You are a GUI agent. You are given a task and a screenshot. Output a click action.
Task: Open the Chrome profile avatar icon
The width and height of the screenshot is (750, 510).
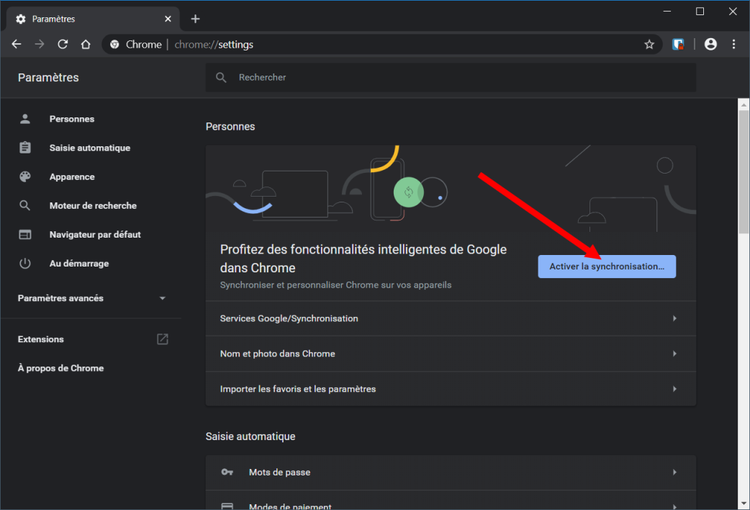tap(710, 45)
